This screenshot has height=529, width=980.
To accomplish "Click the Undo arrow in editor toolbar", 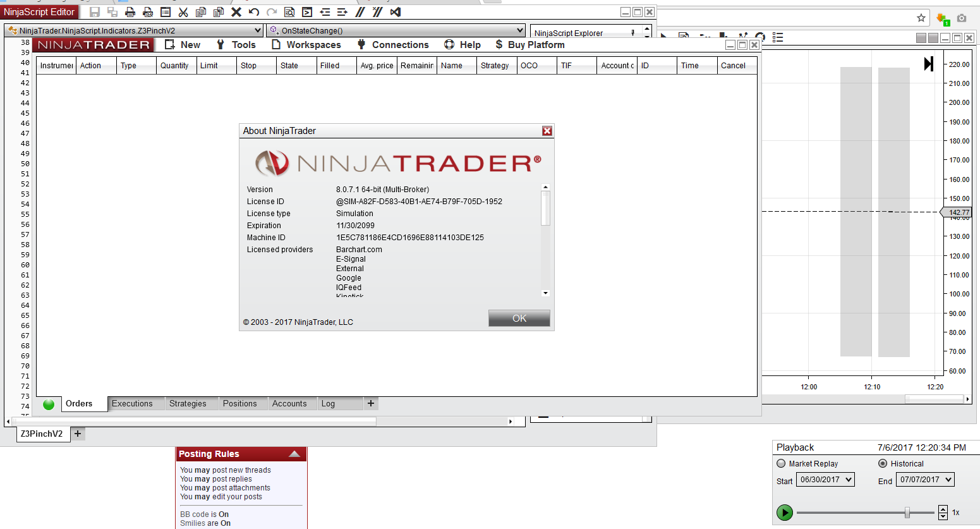I will click(254, 12).
